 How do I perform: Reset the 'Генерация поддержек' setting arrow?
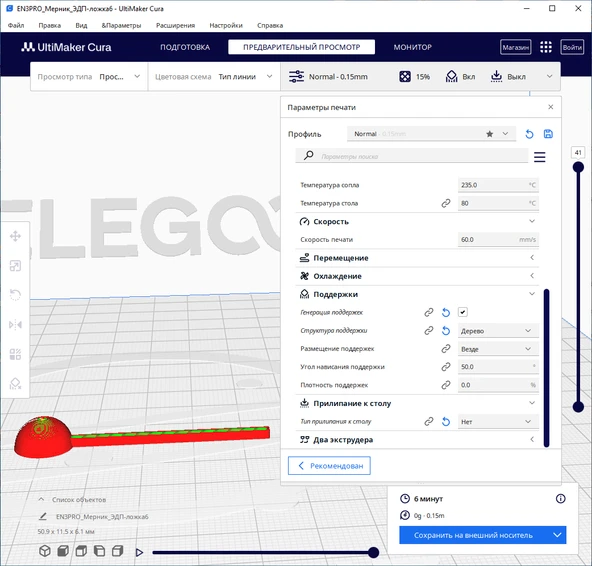446,312
